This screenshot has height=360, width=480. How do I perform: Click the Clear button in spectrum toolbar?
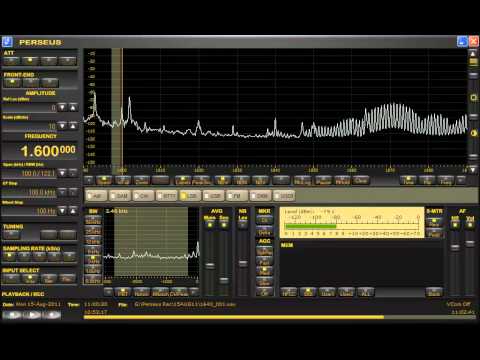point(361,180)
